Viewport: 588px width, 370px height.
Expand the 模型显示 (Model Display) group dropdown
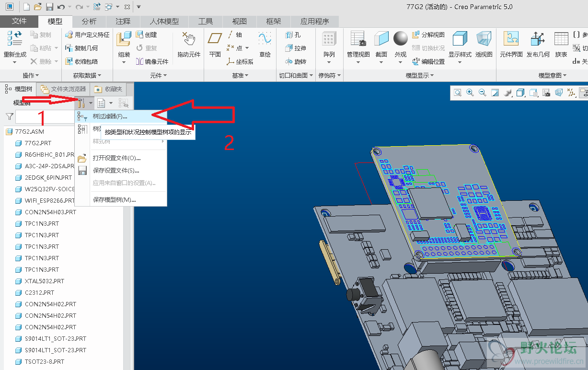coord(420,75)
